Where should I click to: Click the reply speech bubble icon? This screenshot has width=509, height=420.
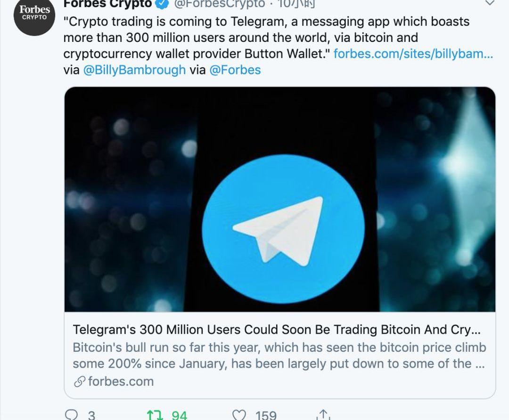click(x=72, y=415)
